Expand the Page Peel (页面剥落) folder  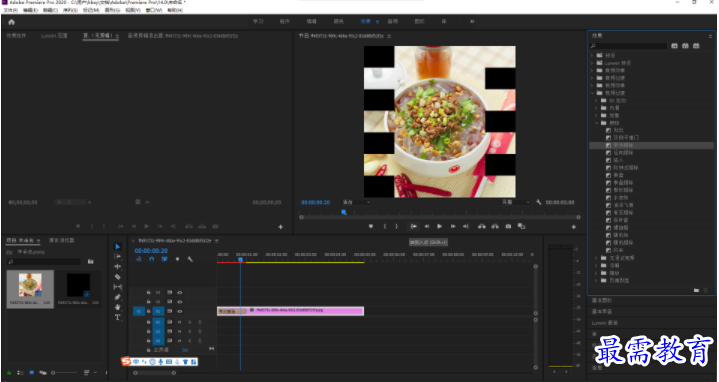pos(596,281)
